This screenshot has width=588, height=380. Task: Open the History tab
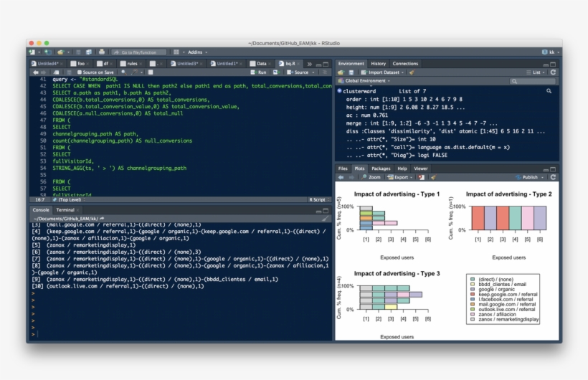[378, 63]
